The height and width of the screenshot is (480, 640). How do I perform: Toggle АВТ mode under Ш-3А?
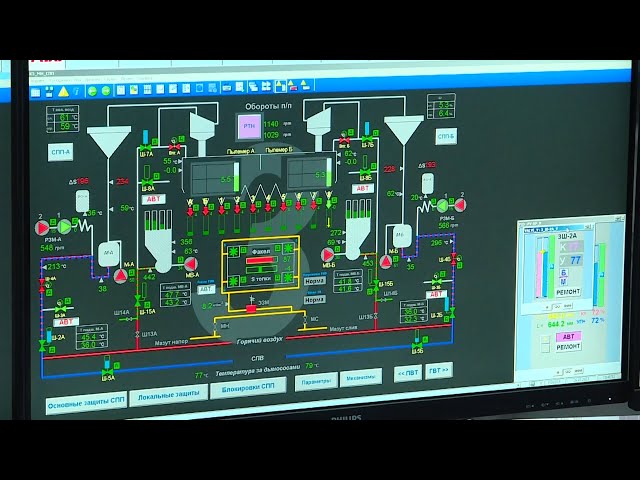66,322
